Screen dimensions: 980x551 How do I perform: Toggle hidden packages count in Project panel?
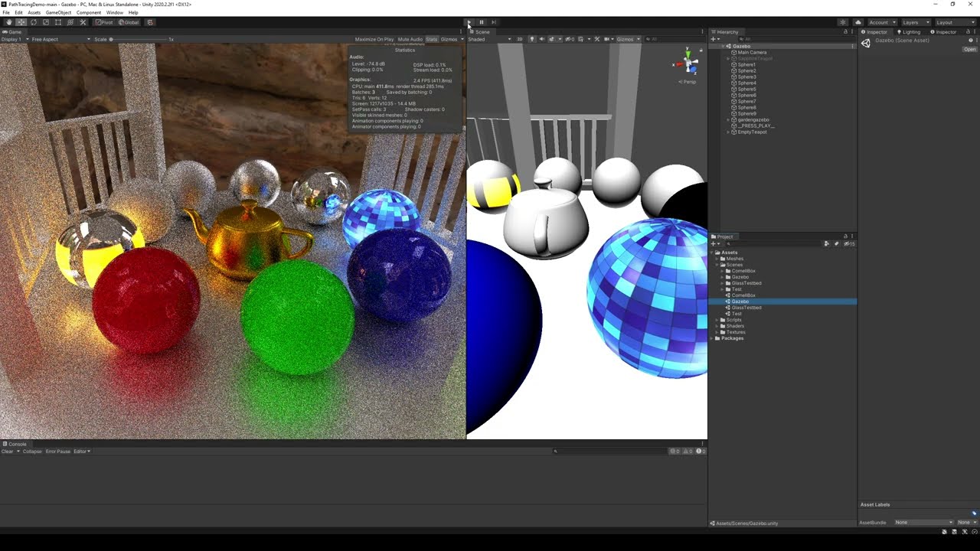point(851,244)
